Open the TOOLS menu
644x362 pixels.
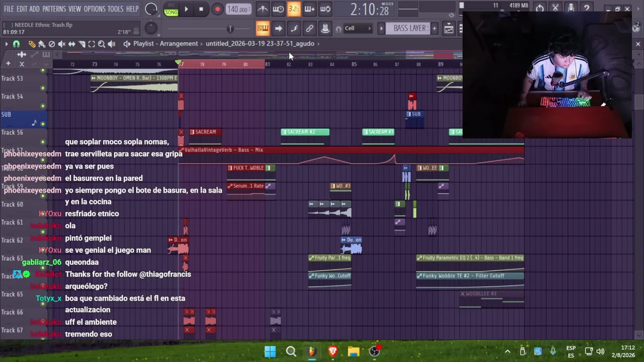pyautogui.click(x=115, y=9)
